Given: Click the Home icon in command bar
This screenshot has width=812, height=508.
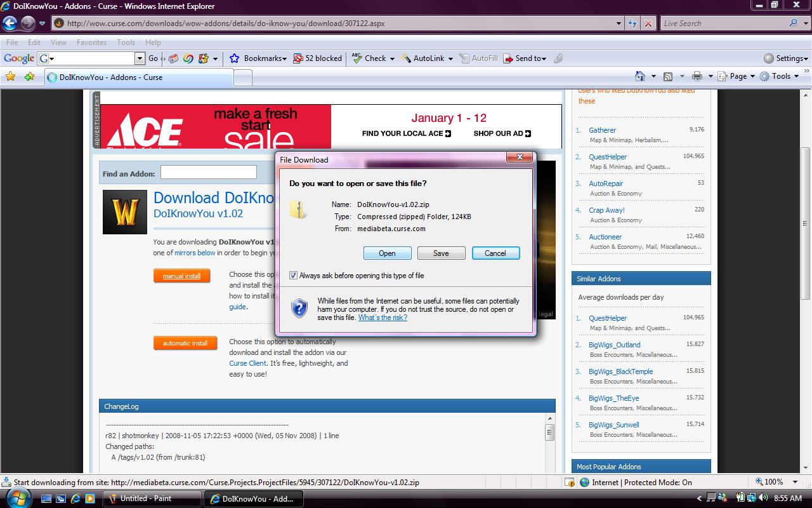Looking at the screenshot, I should [x=641, y=76].
